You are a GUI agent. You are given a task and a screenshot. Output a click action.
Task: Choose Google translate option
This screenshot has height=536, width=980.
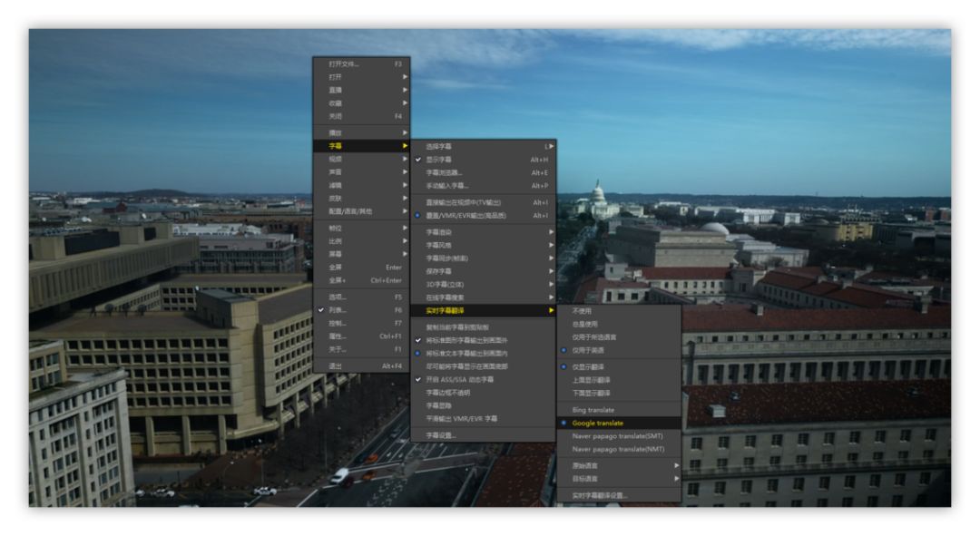click(x=598, y=423)
